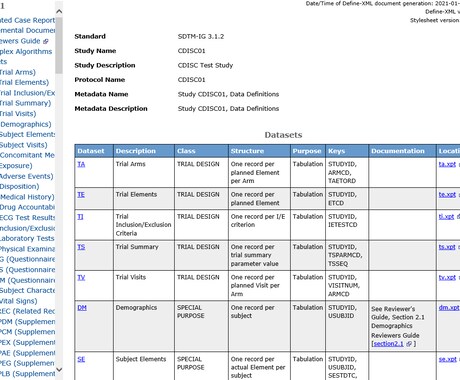
Task: Open the SE dataset link
Action: (x=81, y=359)
